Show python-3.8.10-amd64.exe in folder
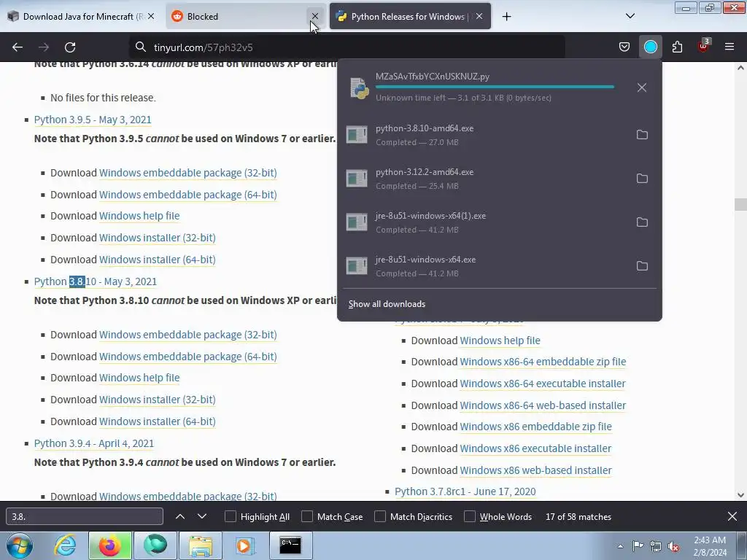747x560 pixels. pyautogui.click(x=642, y=135)
